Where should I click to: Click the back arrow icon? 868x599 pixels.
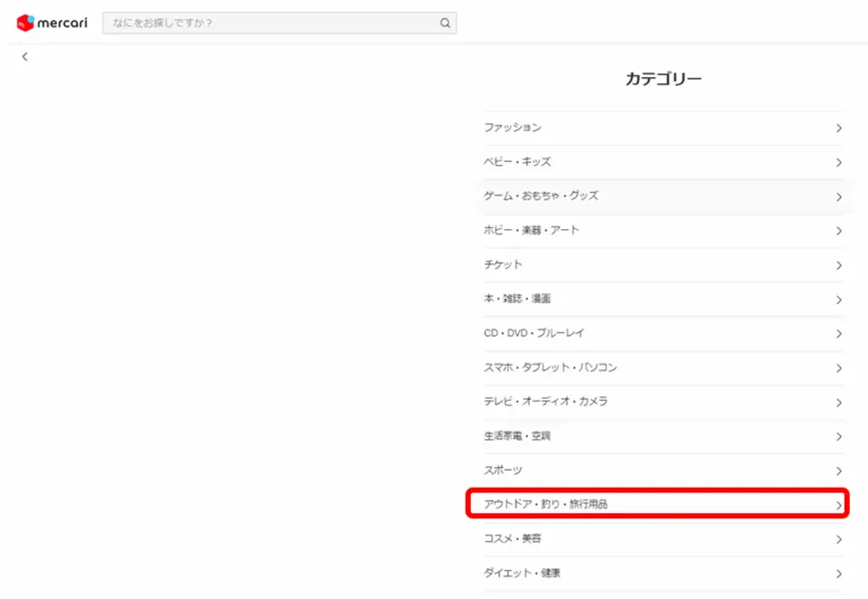(x=25, y=57)
